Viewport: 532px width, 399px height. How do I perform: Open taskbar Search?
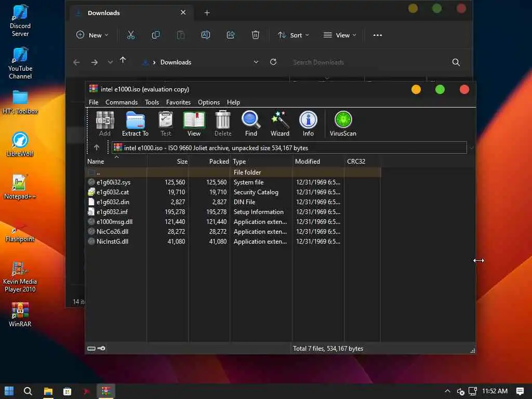pyautogui.click(x=28, y=391)
